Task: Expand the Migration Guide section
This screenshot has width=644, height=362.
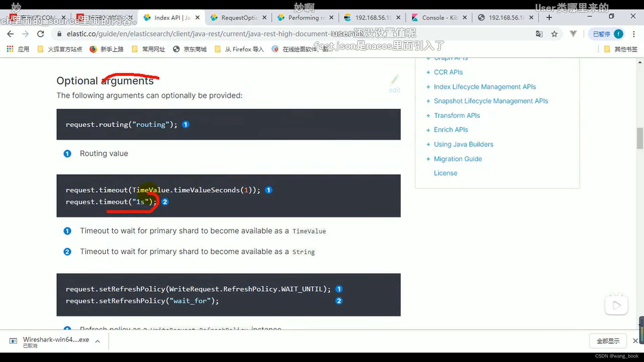Action: tap(428, 159)
